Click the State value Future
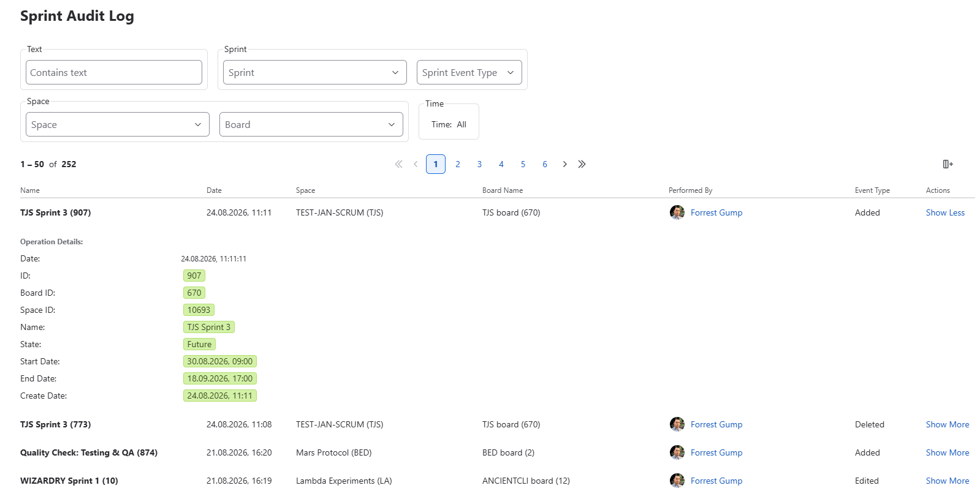 (199, 344)
